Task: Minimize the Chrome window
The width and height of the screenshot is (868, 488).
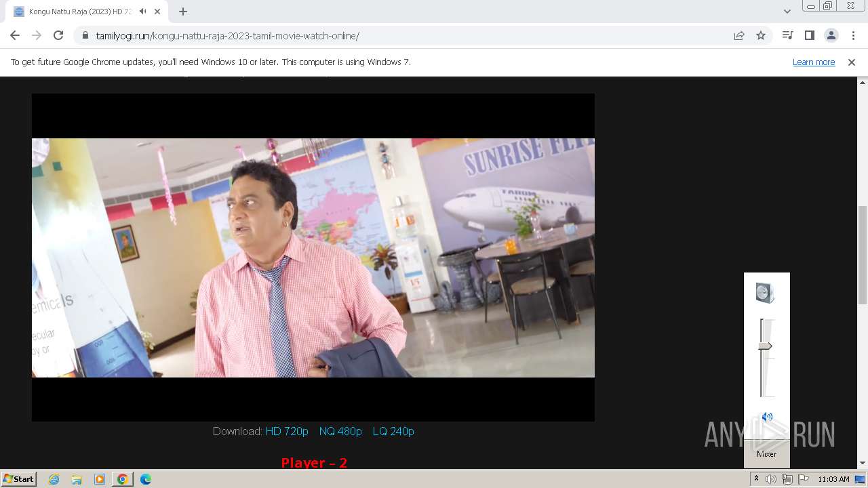Action: (810, 6)
